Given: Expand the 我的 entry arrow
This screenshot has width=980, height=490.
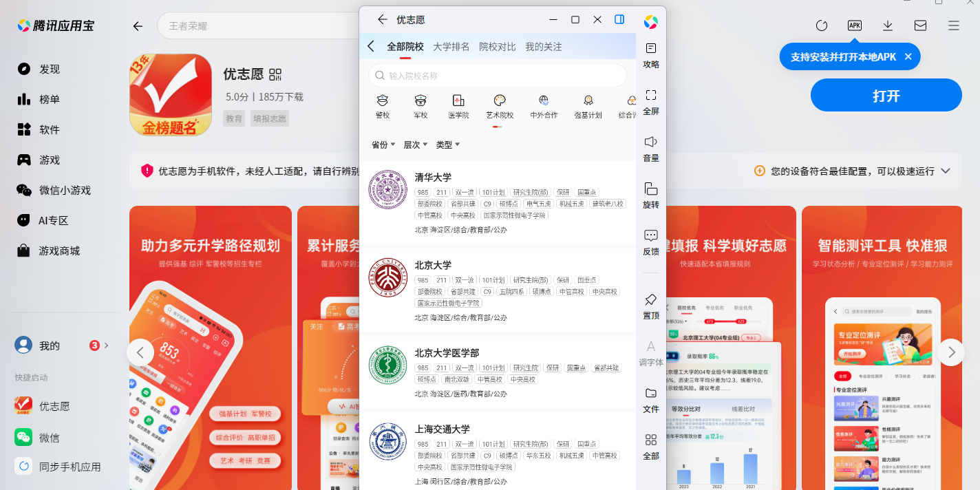Looking at the screenshot, I should point(106,345).
